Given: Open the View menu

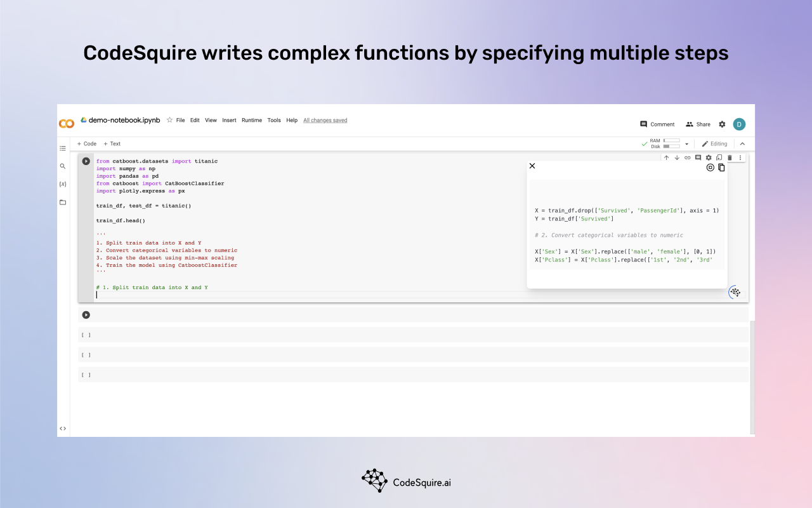Looking at the screenshot, I should point(211,120).
